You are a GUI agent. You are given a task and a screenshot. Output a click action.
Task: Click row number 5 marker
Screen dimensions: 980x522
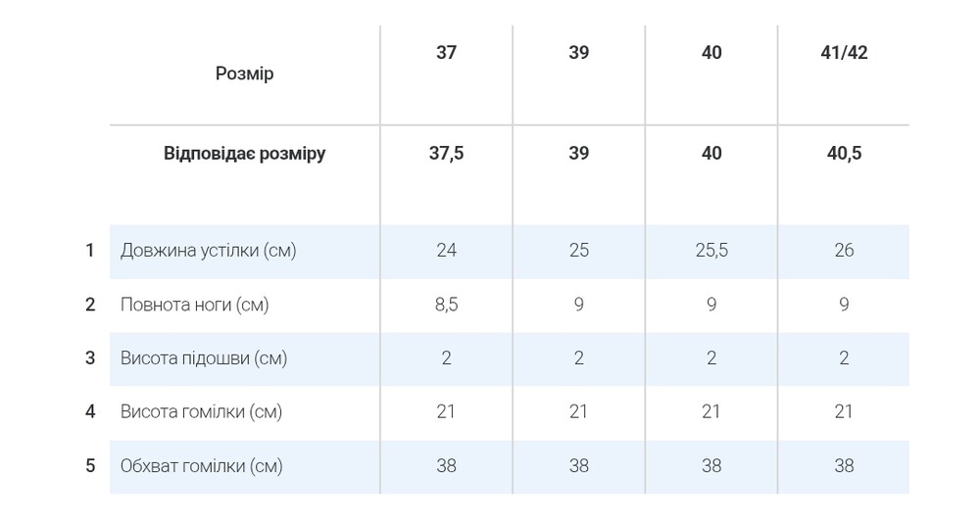coord(90,466)
